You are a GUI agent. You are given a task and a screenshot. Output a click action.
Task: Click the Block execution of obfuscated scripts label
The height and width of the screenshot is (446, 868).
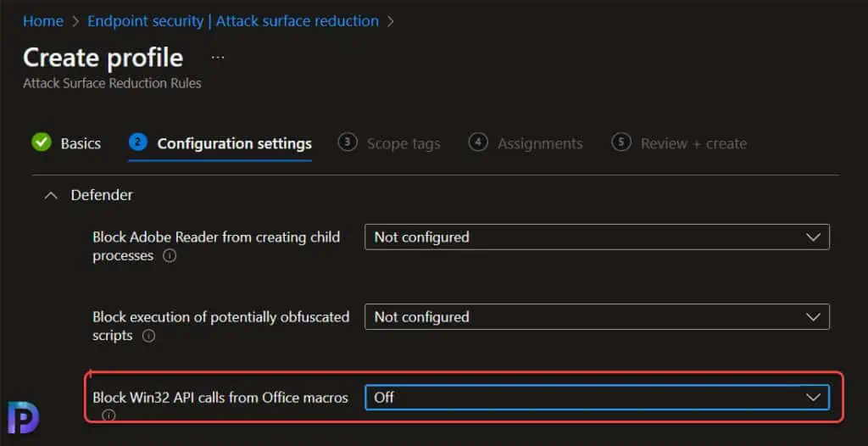[221, 326]
